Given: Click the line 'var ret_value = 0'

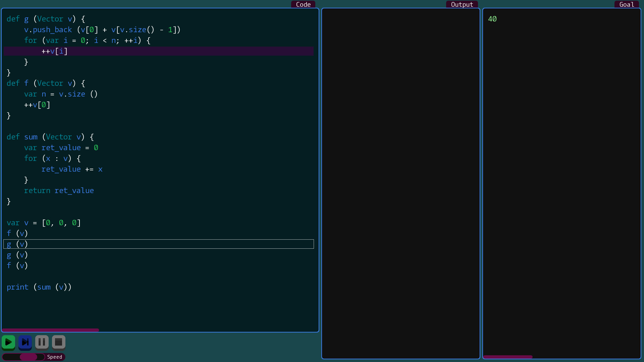Looking at the screenshot, I should 61,148.
